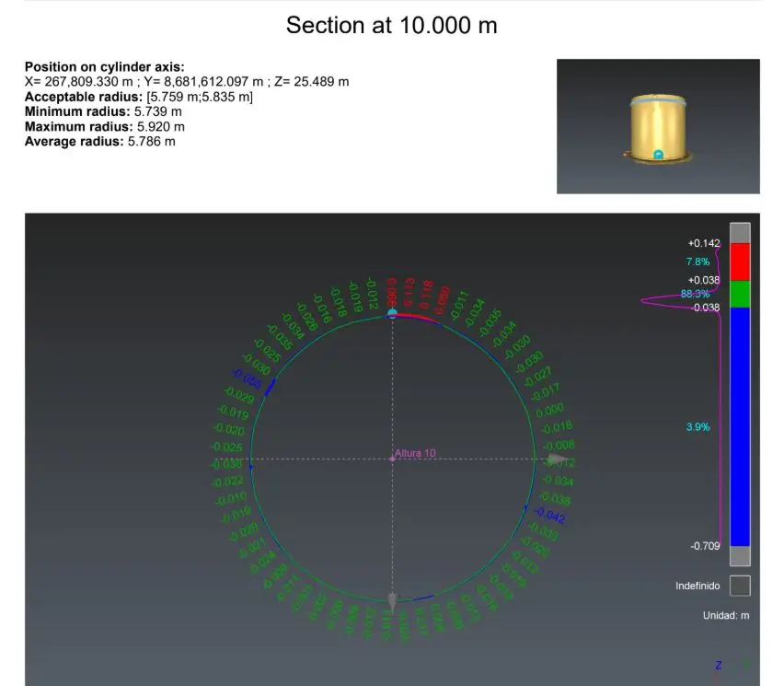
Task: Click the blue -0.055 deviation label
Action: 246,379
